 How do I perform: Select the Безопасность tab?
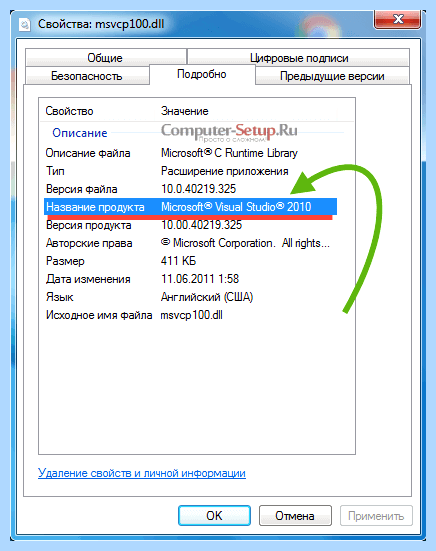[x=87, y=76]
